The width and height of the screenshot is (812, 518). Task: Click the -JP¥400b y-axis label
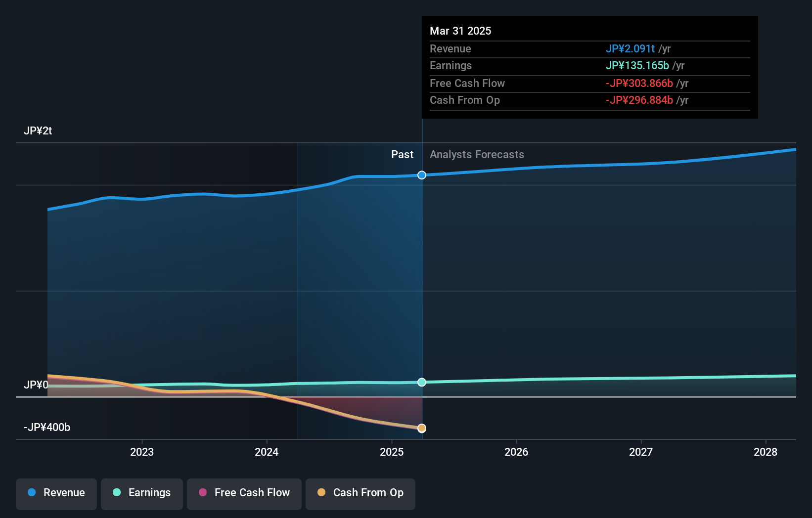(x=47, y=427)
